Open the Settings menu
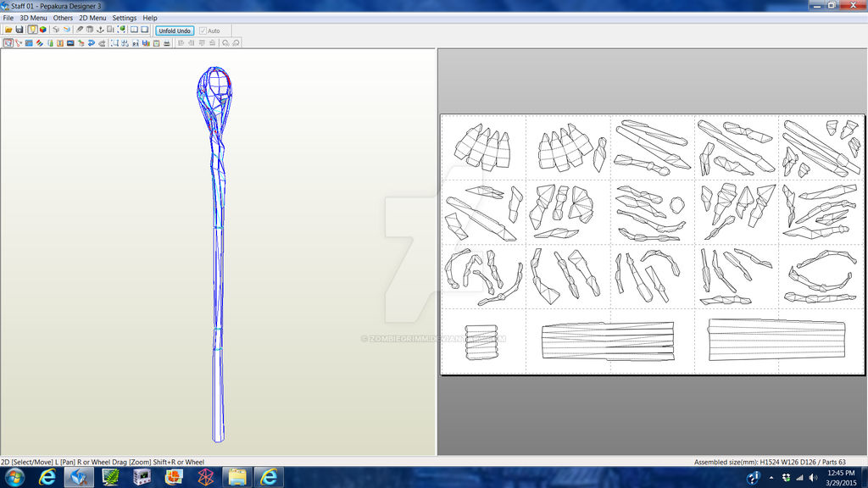Screen dimensions: 868x488 [x=124, y=17]
